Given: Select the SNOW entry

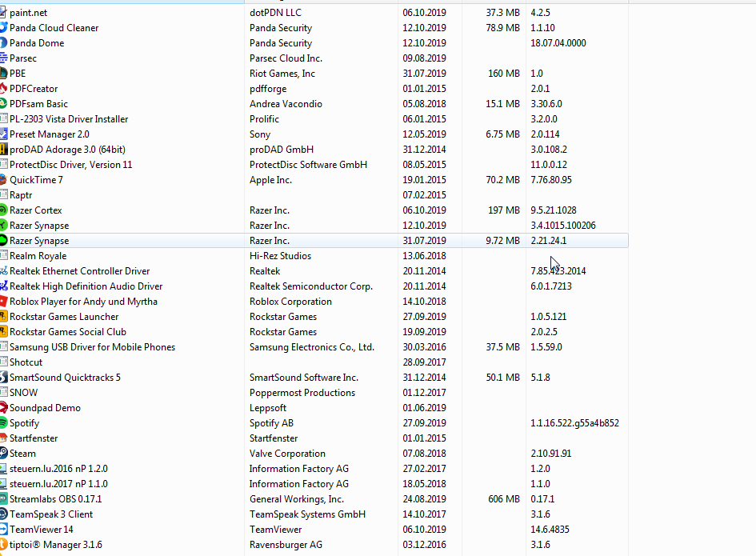Looking at the screenshot, I should 24,392.
